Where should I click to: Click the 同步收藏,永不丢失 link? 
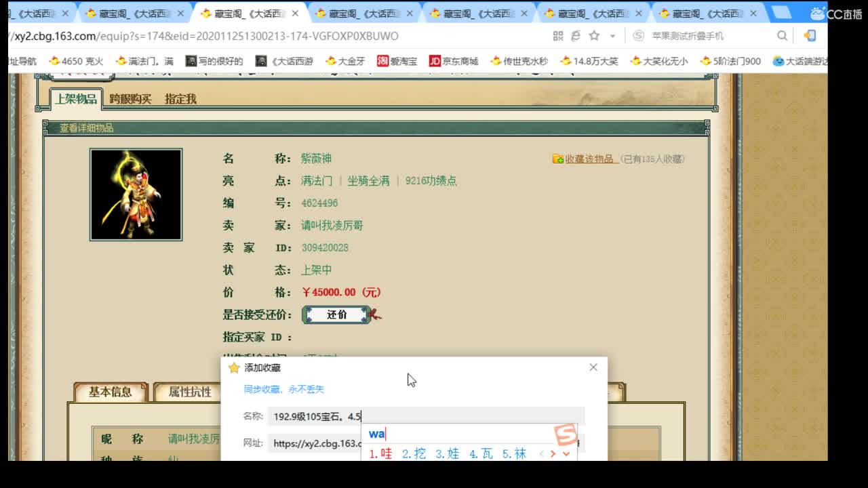pyautogui.click(x=284, y=389)
